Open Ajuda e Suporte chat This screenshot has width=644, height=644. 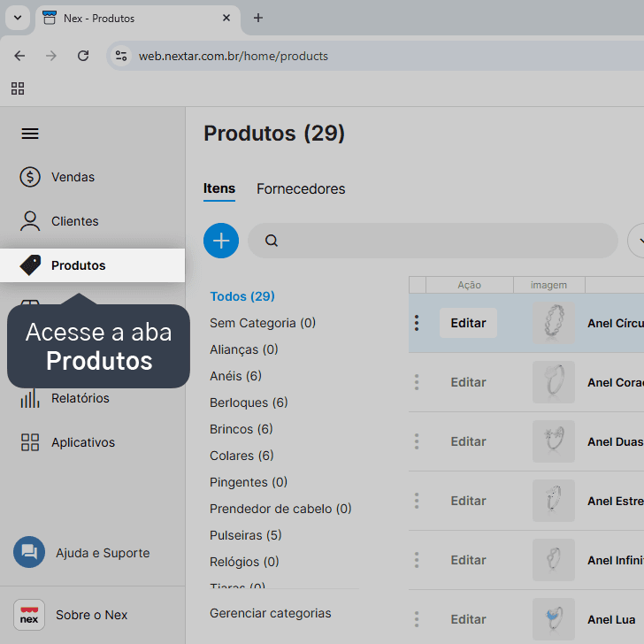81,552
